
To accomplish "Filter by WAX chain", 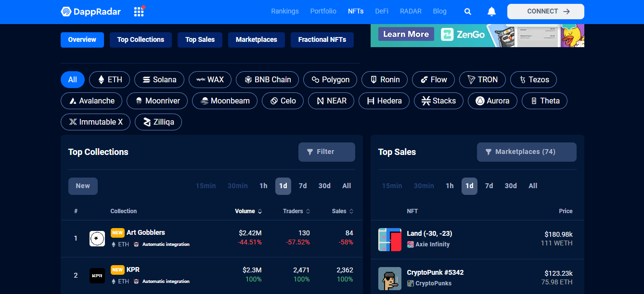I will click(210, 79).
